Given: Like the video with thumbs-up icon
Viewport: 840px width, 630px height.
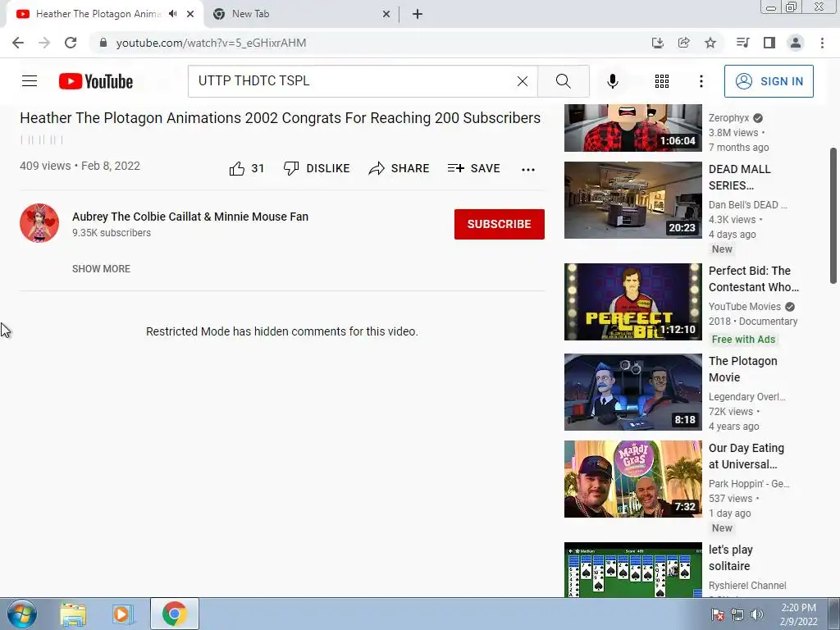Looking at the screenshot, I should pos(237,169).
